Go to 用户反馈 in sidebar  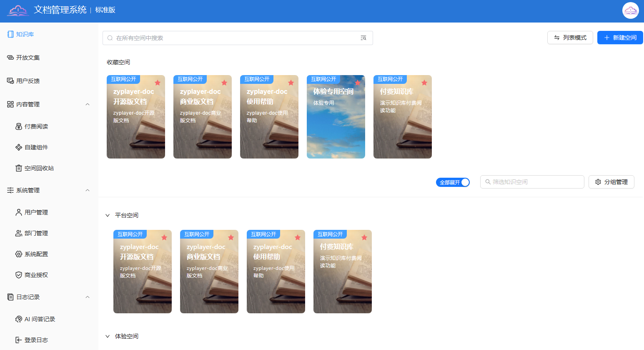(x=28, y=81)
